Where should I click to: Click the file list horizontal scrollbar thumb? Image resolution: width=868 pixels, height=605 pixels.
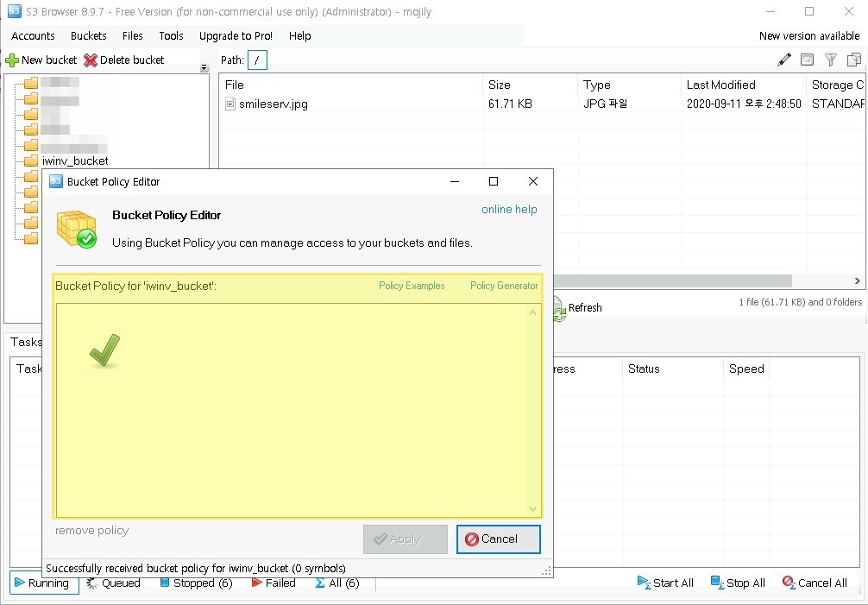[x=673, y=281]
